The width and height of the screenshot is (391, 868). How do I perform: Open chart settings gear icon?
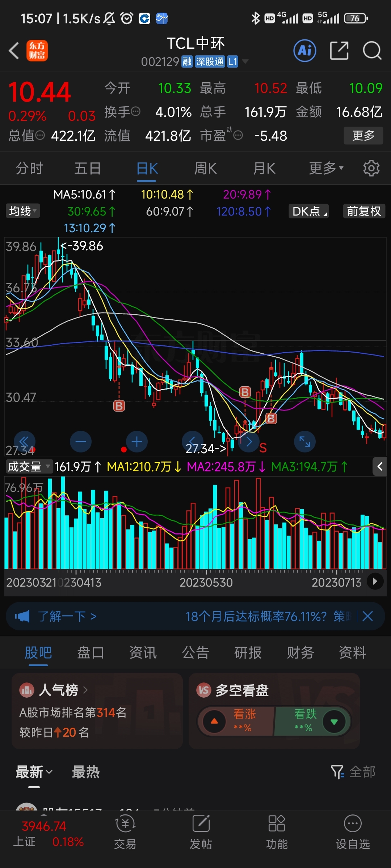[371, 168]
